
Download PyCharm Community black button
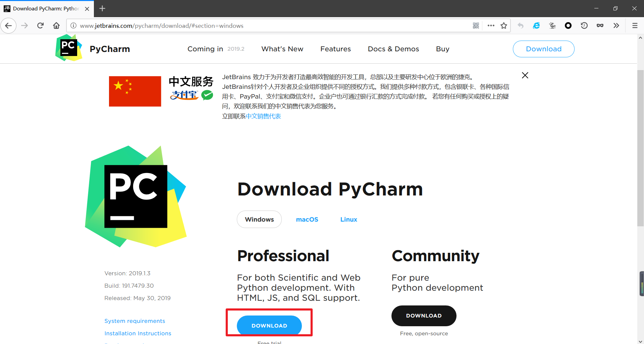click(424, 316)
